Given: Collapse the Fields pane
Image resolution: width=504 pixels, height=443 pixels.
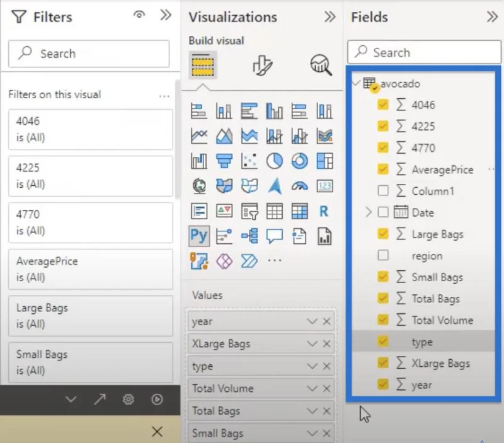Looking at the screenshot, I should pyautogui.click(x=492, y=16).
